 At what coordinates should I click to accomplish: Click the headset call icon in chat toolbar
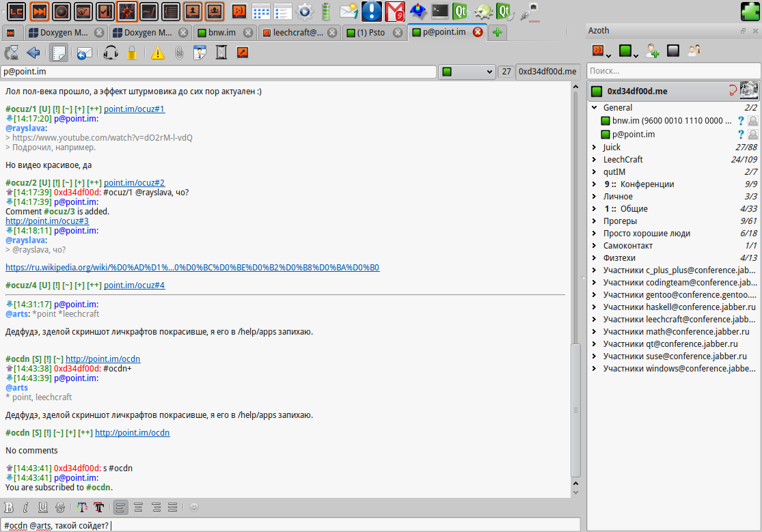pyautogui.click(x=110, y=53)
